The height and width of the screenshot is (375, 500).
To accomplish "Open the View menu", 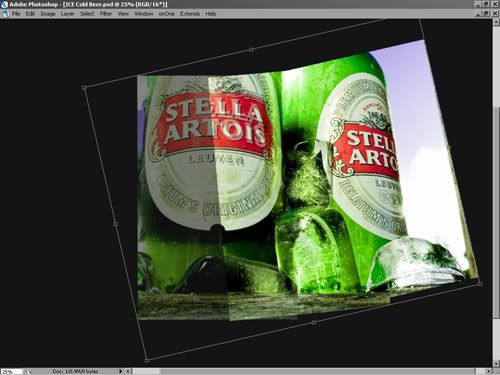I will point(123,14).
